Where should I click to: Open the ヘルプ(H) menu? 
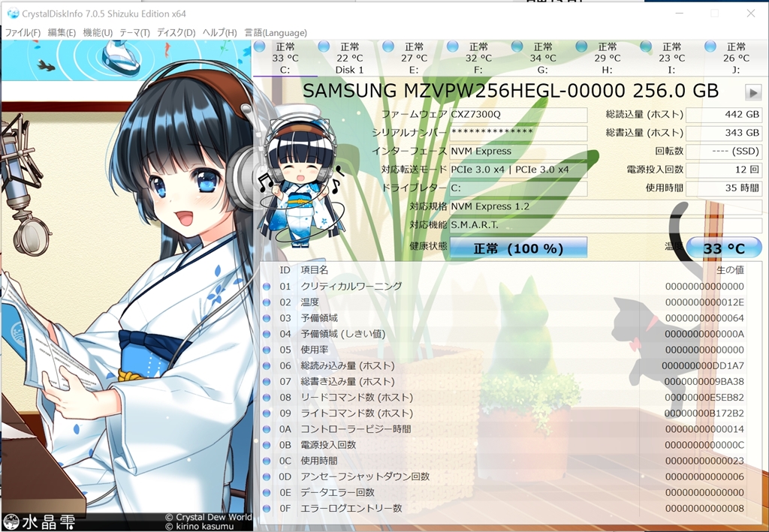pos(219,33)
